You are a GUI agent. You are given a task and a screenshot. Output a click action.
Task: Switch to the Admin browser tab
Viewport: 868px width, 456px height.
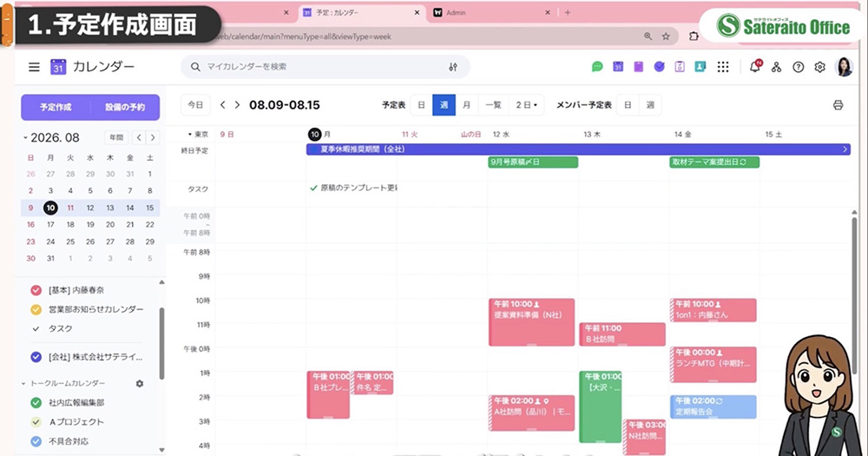(491, 12)
